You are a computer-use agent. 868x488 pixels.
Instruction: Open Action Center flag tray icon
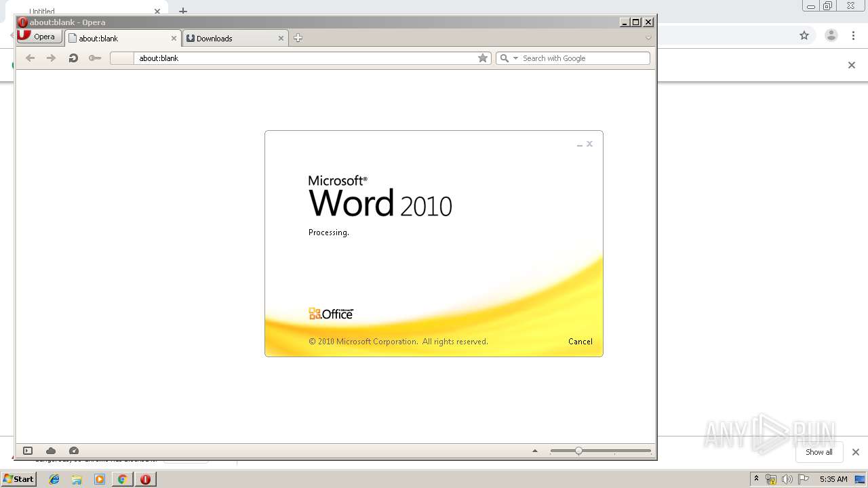(x=804, y=479)
